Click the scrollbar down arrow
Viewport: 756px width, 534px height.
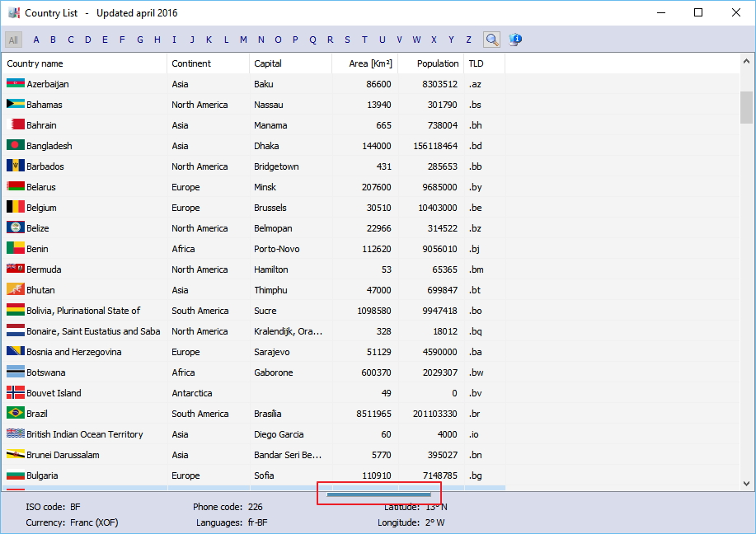pyautogui.click(x=746, y=484)
